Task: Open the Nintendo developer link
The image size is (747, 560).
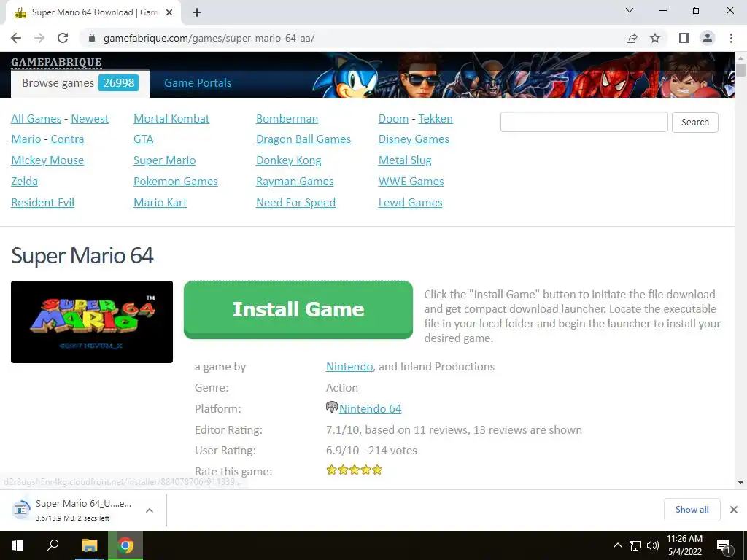Action: coord(349,366)
